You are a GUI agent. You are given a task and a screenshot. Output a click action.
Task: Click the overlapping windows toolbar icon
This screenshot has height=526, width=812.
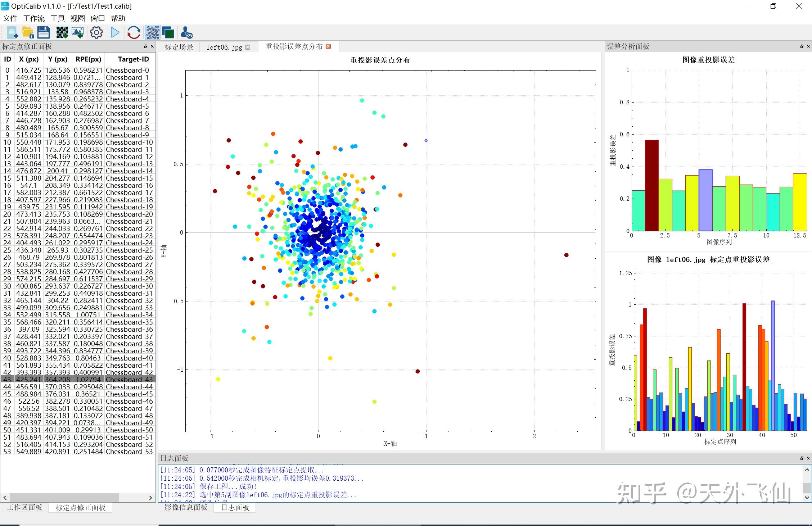pos(168,33)
